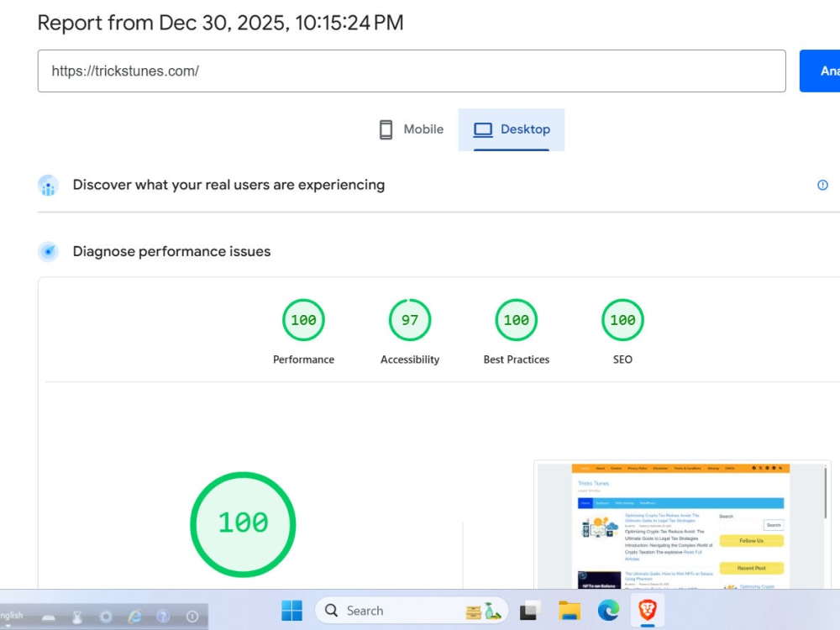Select the Desktop tab

click(511, 129)
